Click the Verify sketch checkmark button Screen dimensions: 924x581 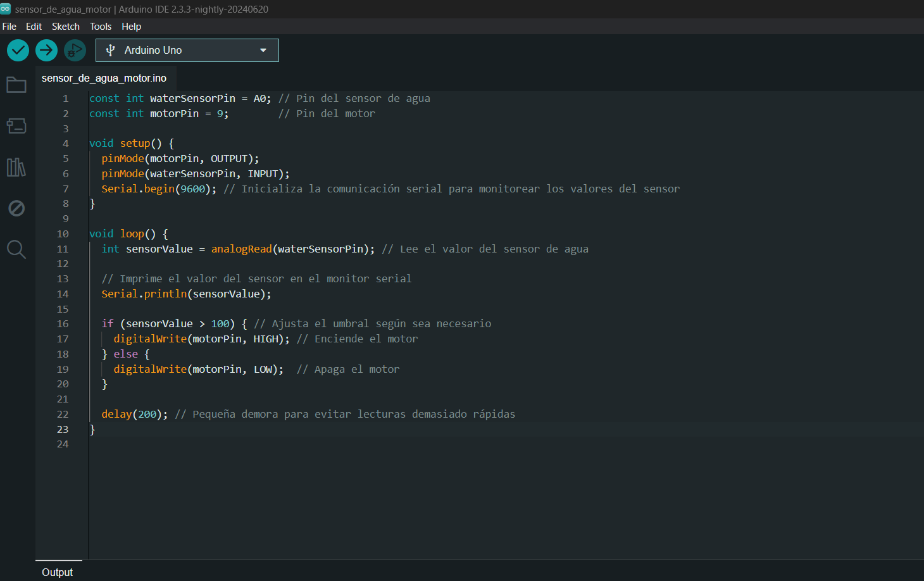click(x=18, y=51)
